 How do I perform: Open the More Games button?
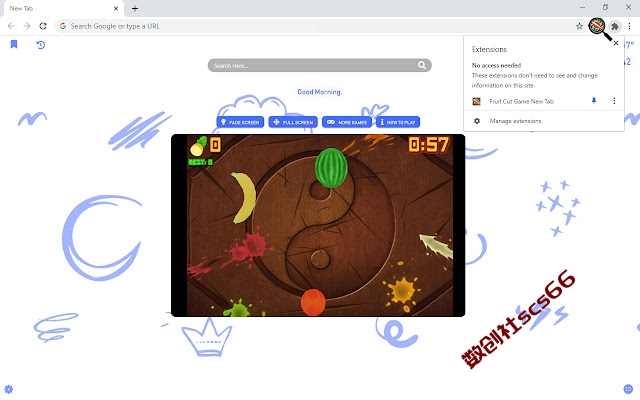click(x=347, y=122)
